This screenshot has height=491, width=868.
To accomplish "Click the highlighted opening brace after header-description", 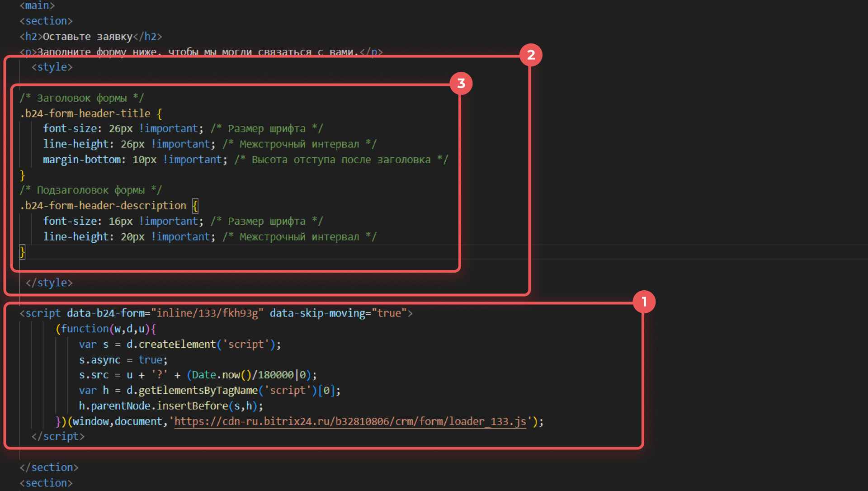I will (x=195, y=206).
